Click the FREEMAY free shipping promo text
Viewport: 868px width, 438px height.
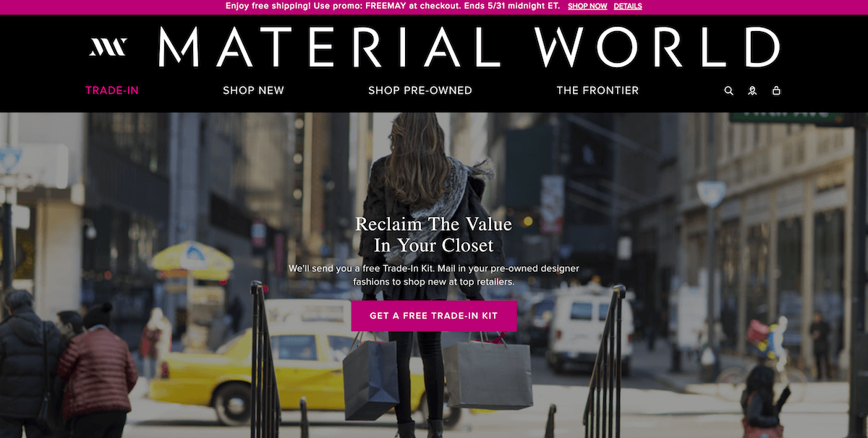pos(393,6)
